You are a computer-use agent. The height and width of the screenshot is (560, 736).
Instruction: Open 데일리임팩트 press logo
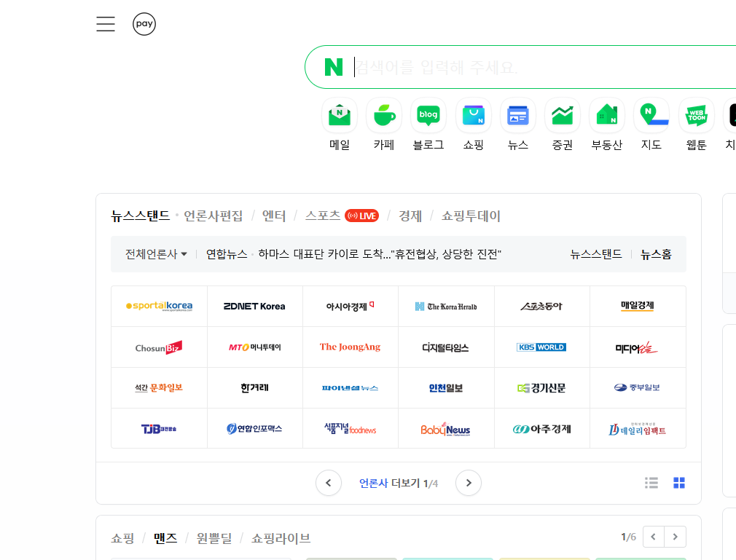click(638, 429)
